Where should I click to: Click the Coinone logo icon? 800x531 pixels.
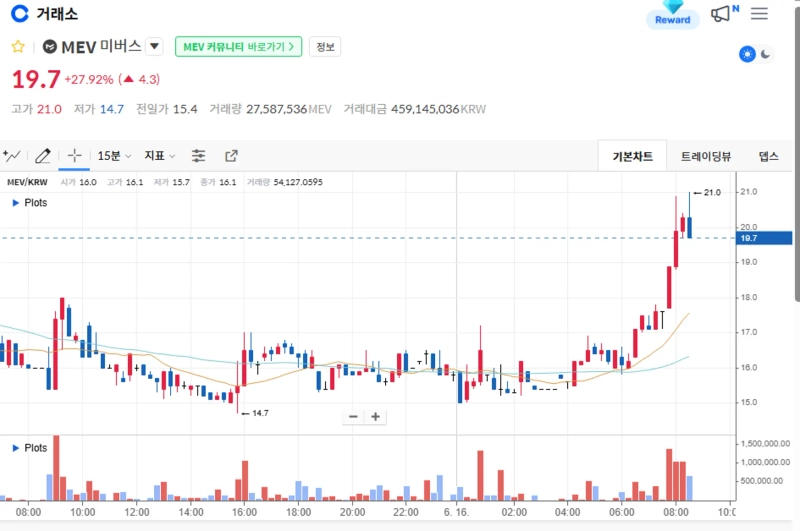pyautogui.click(x=19, y=14)
